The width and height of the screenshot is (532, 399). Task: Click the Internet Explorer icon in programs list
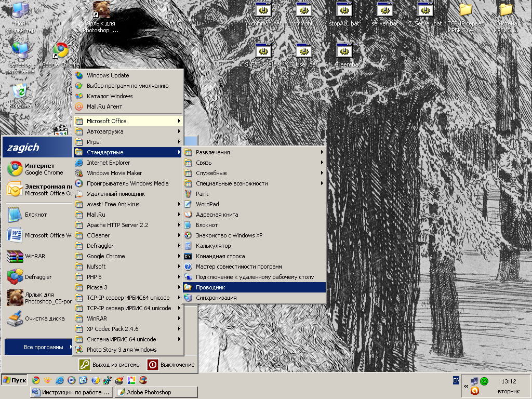coord(79,163)
